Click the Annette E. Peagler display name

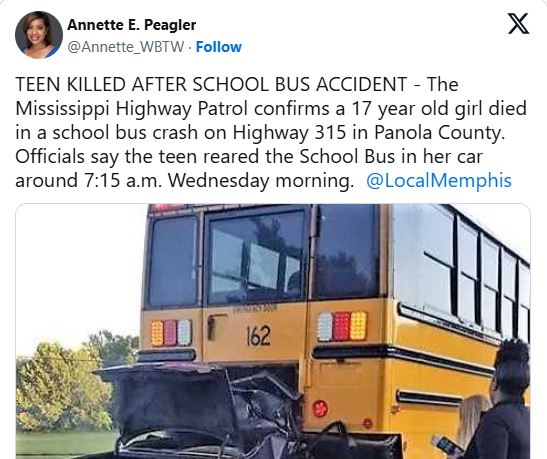(x=132, y=25)
